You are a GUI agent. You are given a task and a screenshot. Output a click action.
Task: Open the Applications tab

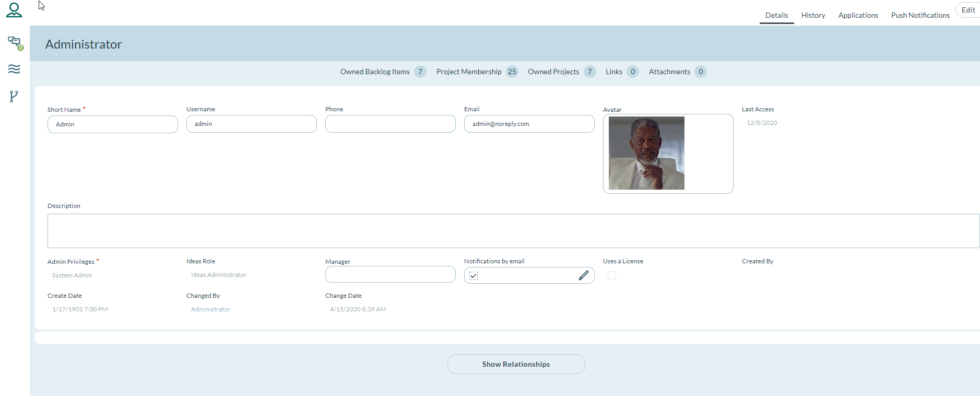(858, 15)
